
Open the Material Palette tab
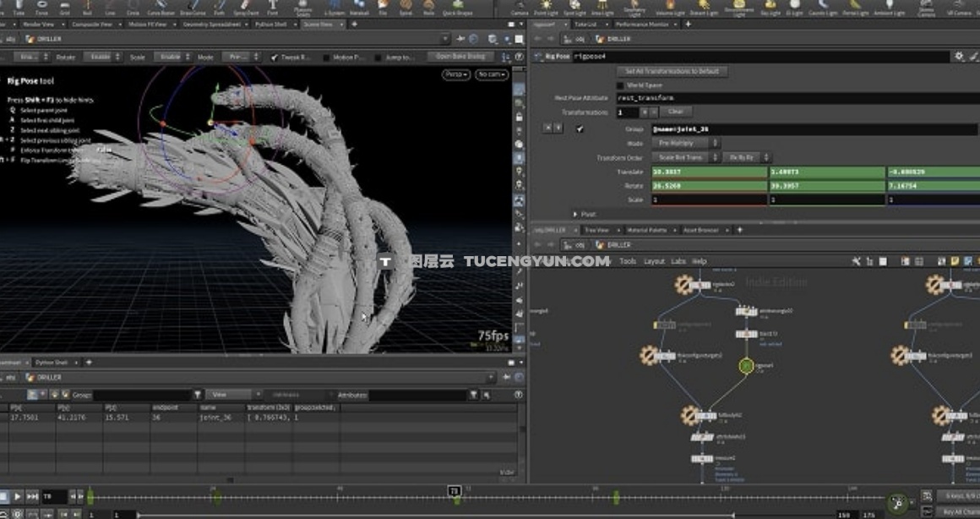click(645, 230)
